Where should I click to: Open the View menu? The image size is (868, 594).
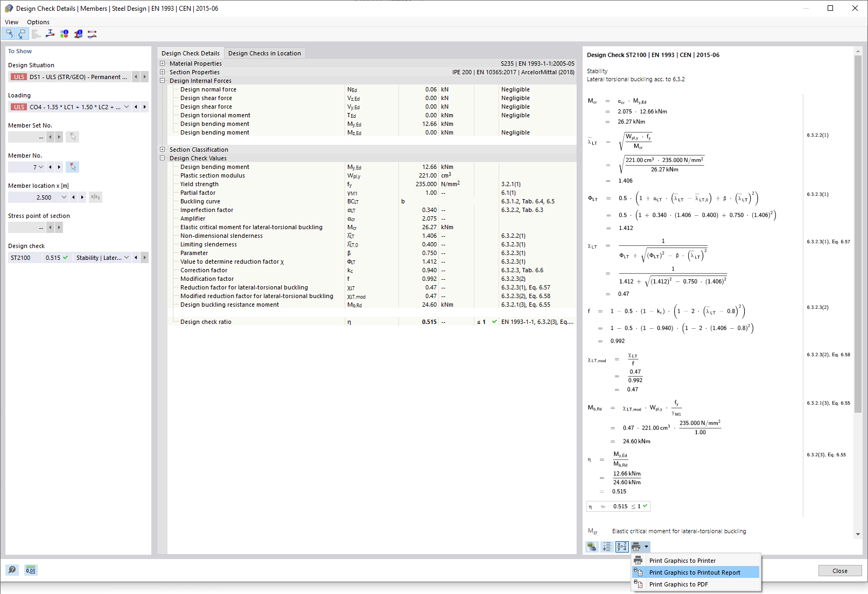(x=11, y=22)
